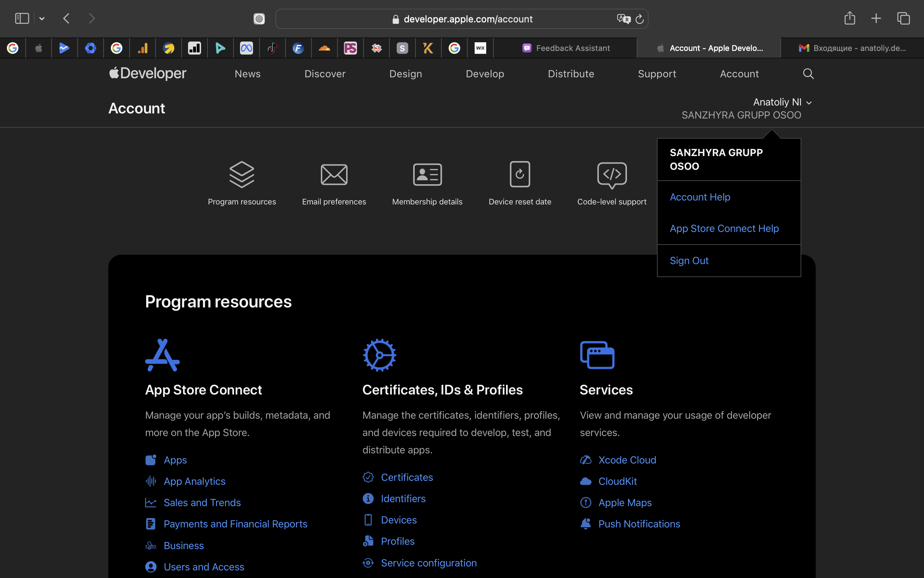Open the PS purple pinned tab

coord(350,48)
